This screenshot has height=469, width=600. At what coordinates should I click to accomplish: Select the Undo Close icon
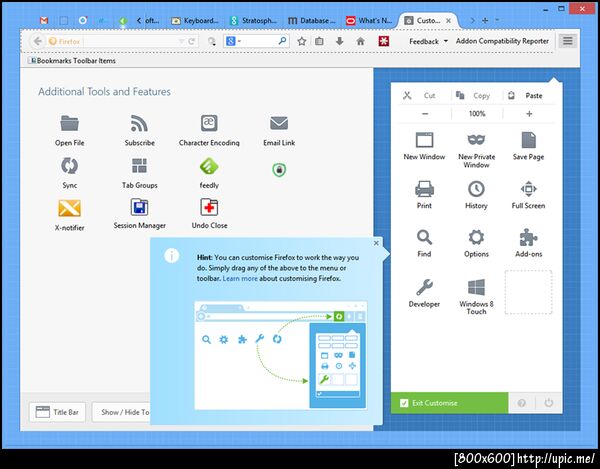209,207
